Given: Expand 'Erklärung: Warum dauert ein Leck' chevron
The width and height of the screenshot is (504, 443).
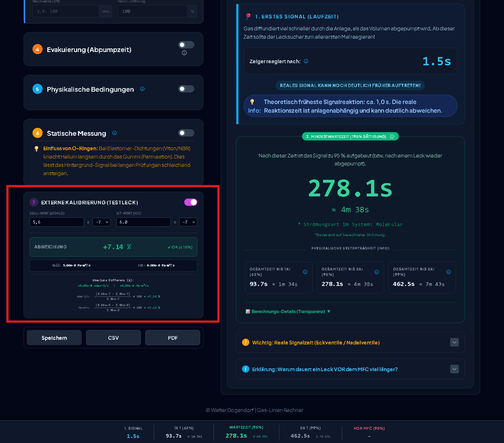Looking at the screenshot, I should coord(455,369).
